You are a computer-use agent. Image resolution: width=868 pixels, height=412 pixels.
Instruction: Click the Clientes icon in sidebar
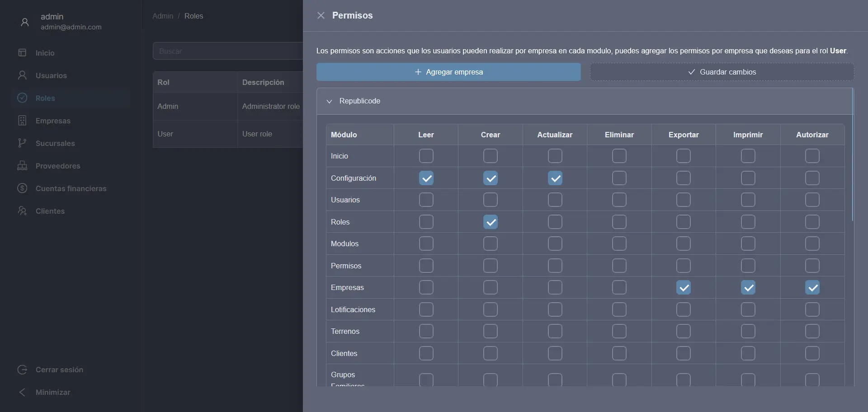pos(22,211)
